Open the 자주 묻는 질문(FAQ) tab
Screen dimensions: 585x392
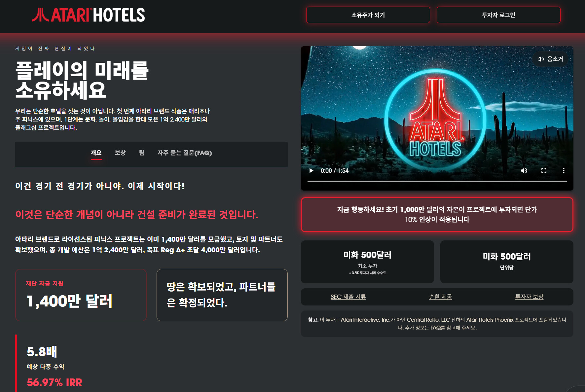185,153
